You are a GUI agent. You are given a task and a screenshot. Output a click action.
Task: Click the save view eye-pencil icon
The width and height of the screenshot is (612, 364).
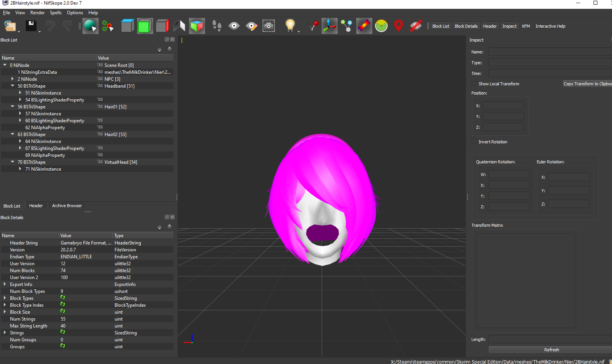pyautogui.click(x=251, y=26)
